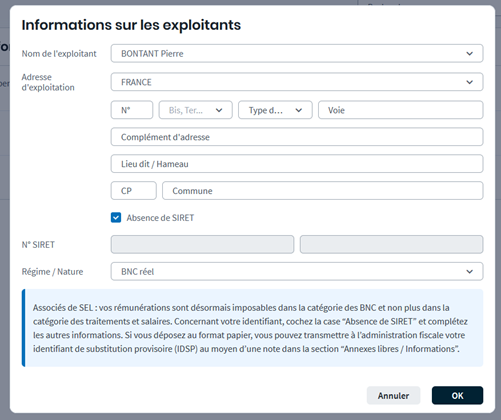501x420 pixels.
Task: Click the Voie input field
Action: [x=401, y=110]
